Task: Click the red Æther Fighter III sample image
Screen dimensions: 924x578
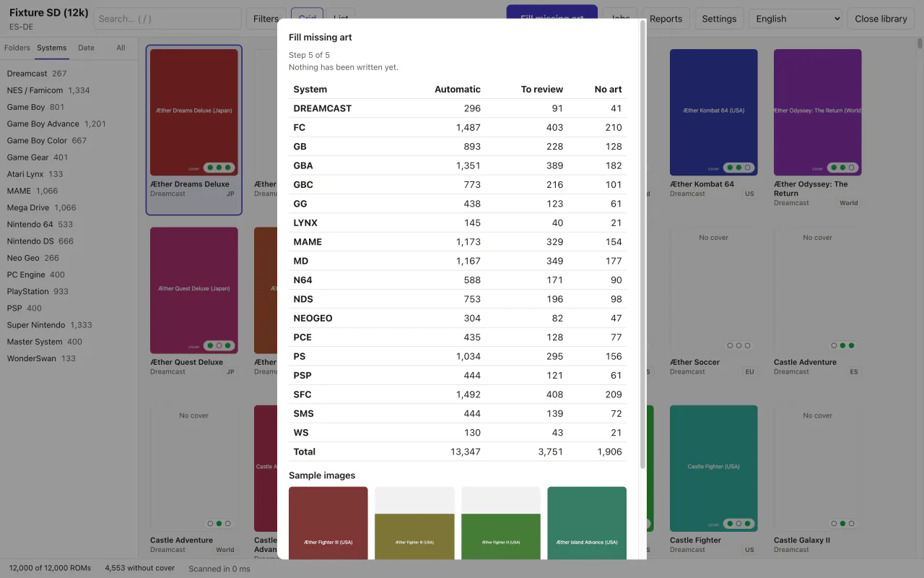Action: tap(328, 523)
